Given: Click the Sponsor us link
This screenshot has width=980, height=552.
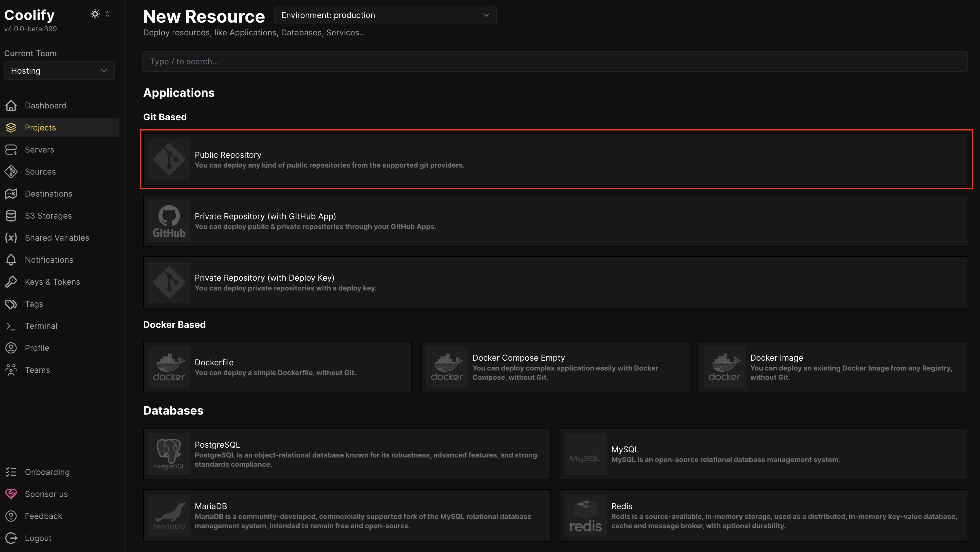Looking at the screenshot, I should coord(46,494).
